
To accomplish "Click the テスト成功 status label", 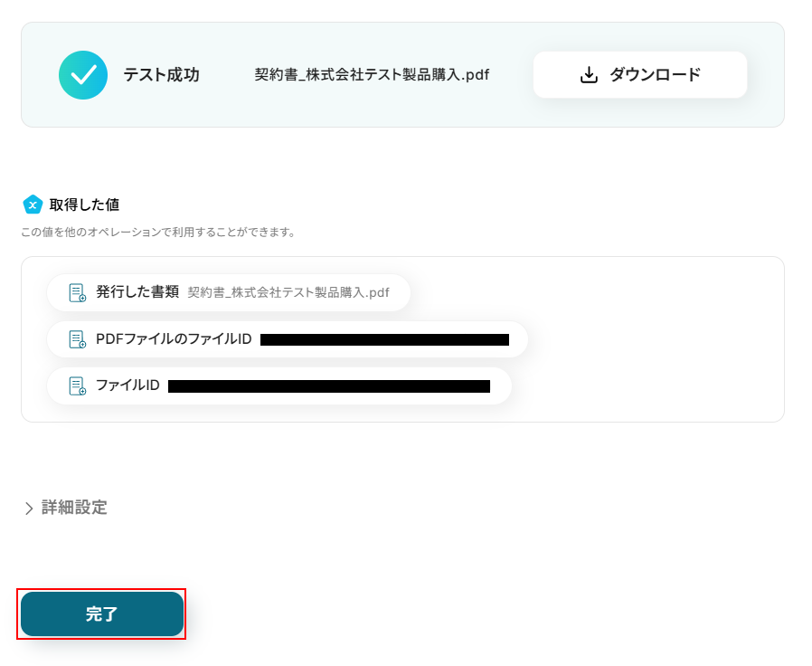I will (x=161, y=75).
